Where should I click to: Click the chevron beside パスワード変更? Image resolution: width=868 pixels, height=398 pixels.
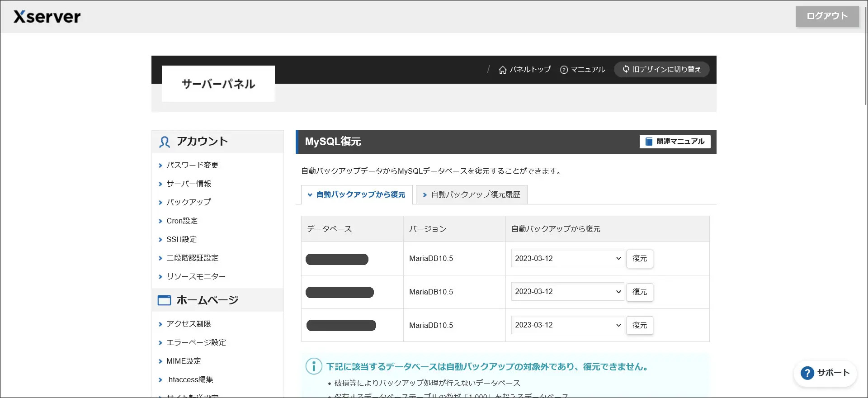point(160,166)
